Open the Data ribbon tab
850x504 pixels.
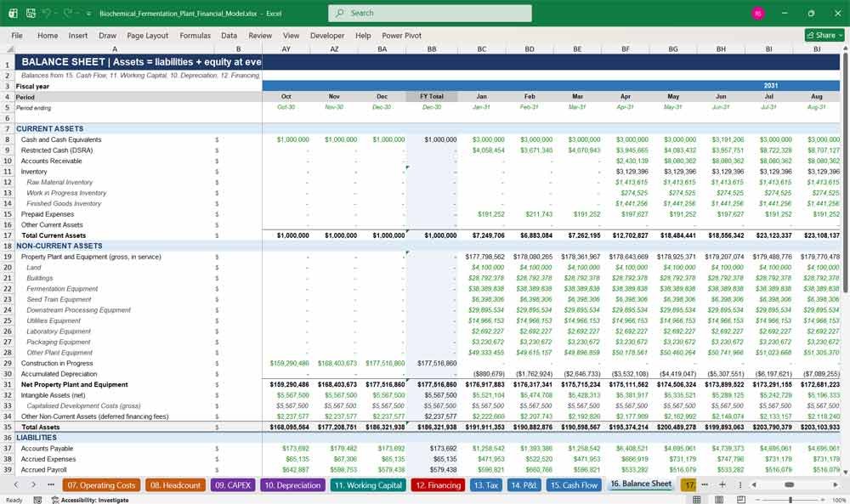coord(229,35)
